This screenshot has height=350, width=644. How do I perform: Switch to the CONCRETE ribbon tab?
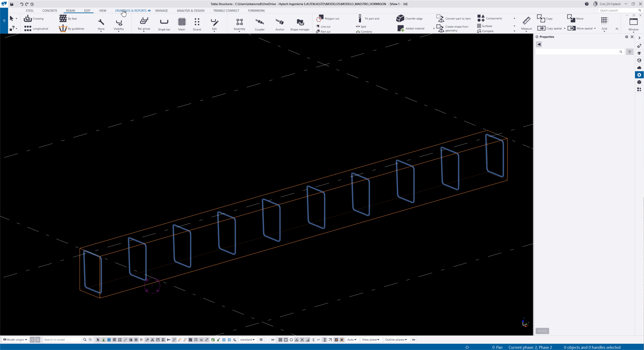pyautogui.click(x=50, y=11)
